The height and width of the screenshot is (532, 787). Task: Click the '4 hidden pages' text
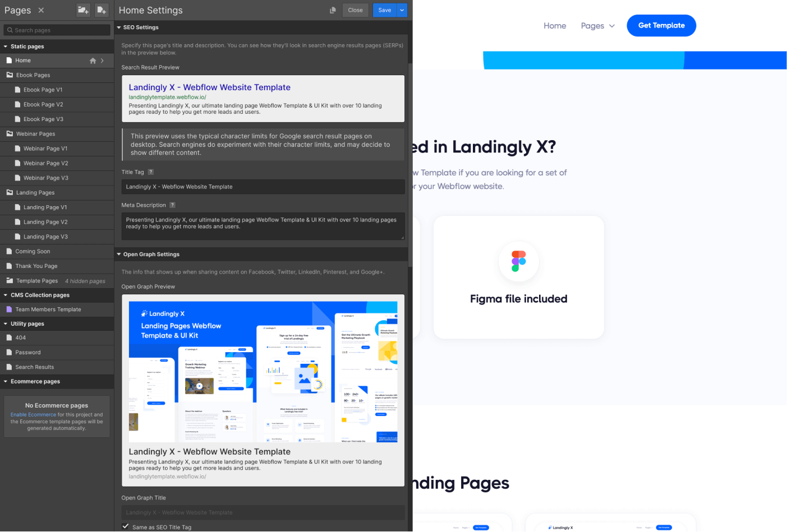pos(85,281)
